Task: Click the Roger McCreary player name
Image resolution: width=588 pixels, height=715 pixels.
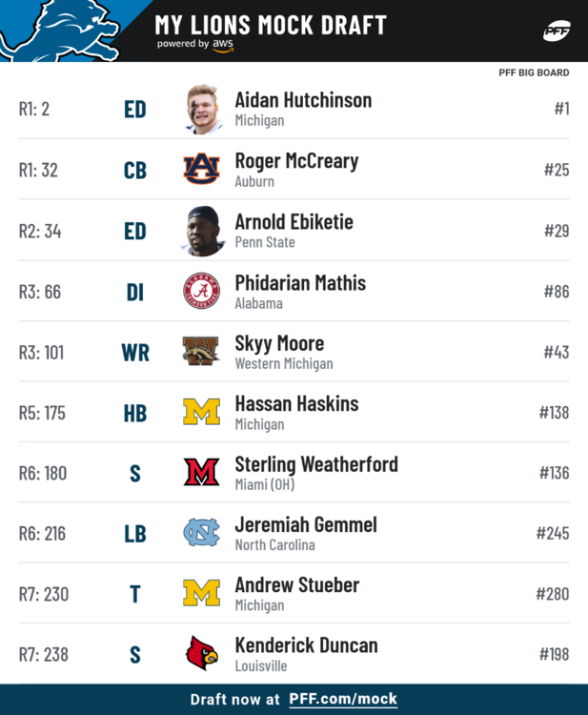Action: pyautogui.click(x=296, y=161)
